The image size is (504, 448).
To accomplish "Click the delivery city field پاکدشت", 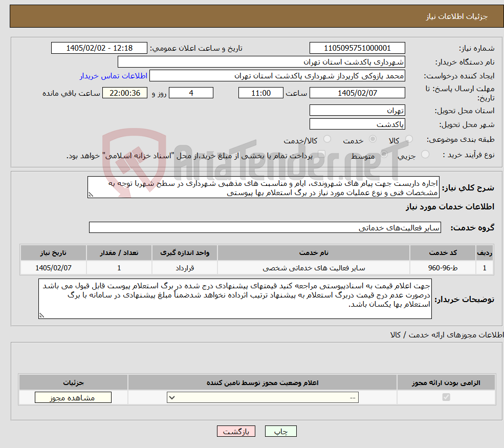I will (357, 124).
